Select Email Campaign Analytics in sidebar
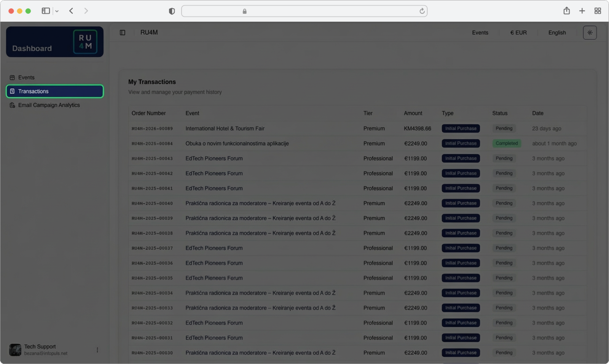Viewport: 609px width, 364px height. point(49,105)
